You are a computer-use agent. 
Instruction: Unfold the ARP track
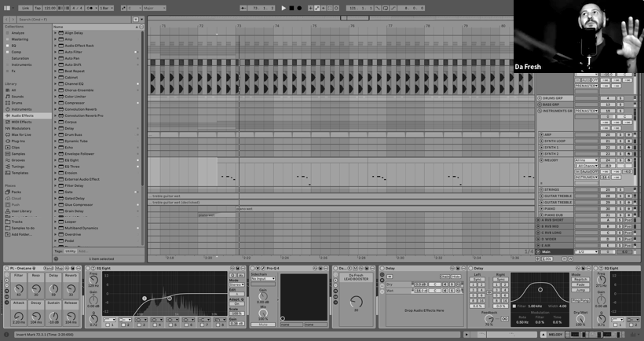540,134
